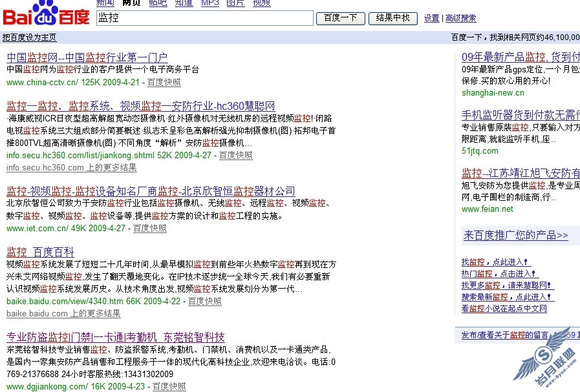The width and height of the screenshot is (580, 392).
Task: Open the 监控_百度百科 result
Action: (x=40, y=252)
